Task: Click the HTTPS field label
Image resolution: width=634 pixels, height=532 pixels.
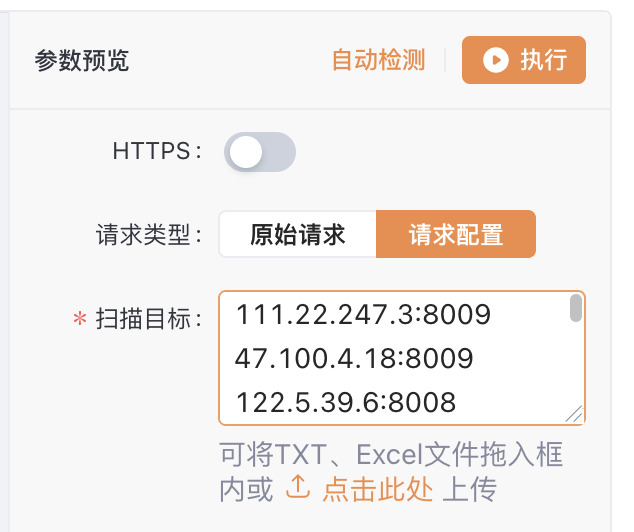Action: coord(155,152)
